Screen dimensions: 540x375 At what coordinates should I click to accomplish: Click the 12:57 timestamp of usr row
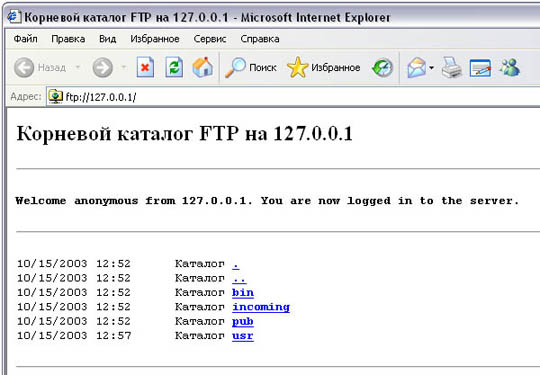(114, 335)
